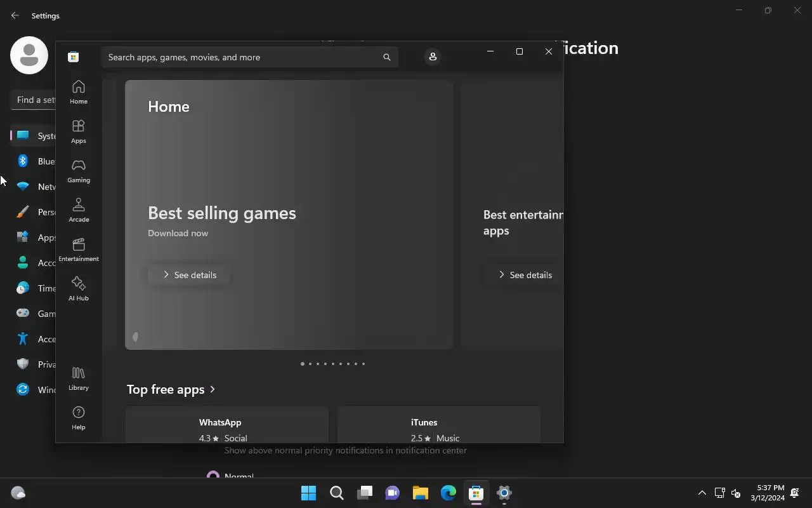This screenshot has width=812, height=508.
Task: Open the iTunes app card
Action: [439, 425]
